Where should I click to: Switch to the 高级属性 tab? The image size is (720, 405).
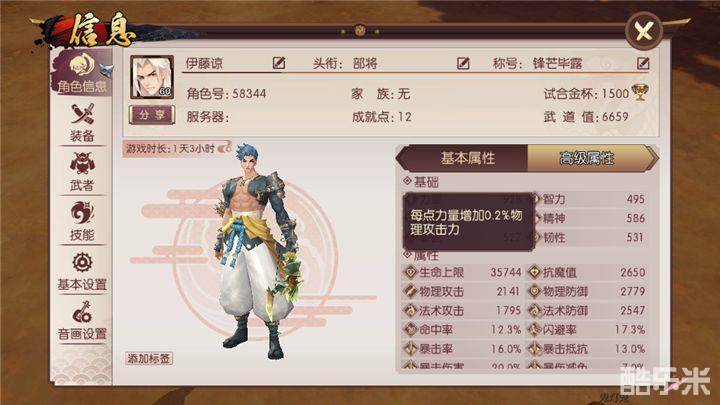click(589, 158)
